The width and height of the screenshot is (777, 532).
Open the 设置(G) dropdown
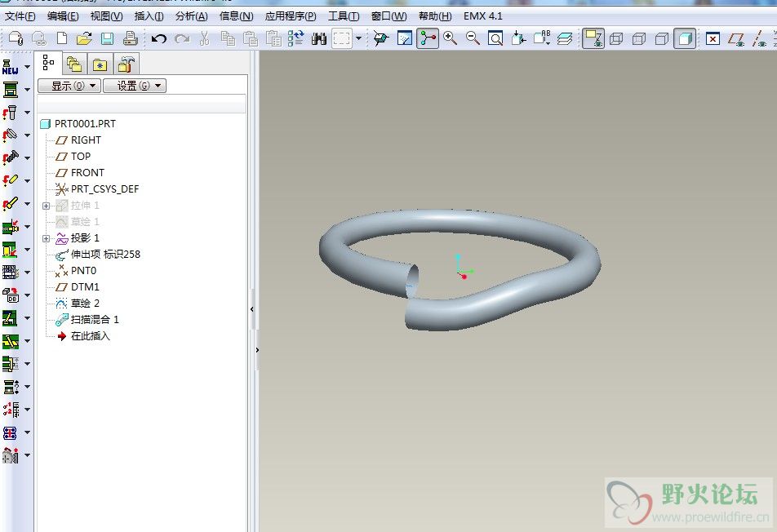135,86
